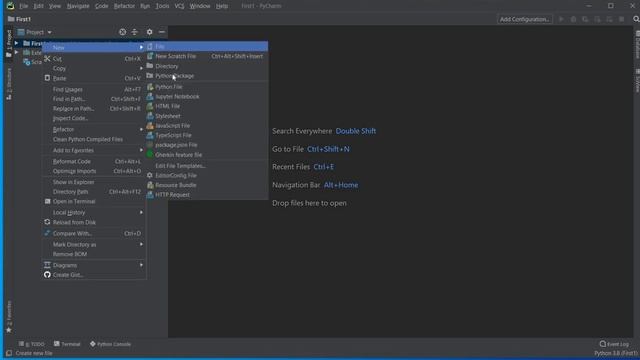This screenshot has width=640, height=360.
Task: Click the Jupyter Notebook icon
Action: point(150,97)
